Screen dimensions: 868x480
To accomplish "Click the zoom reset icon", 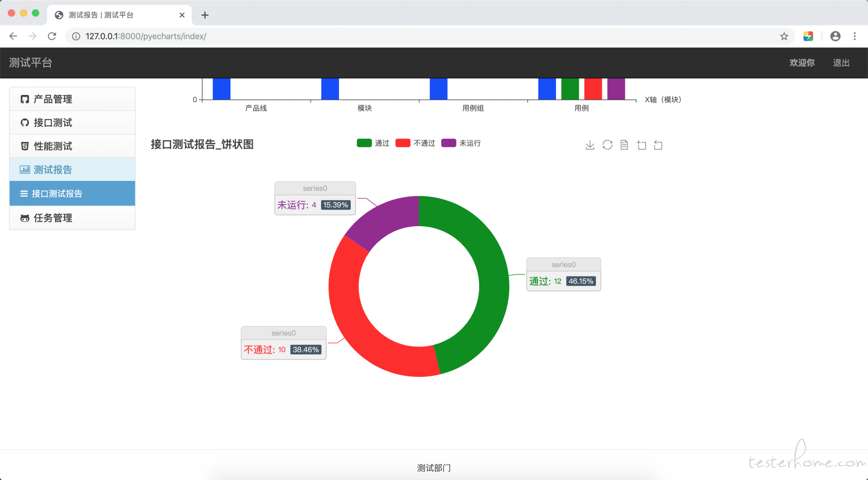I will [658, 145].
